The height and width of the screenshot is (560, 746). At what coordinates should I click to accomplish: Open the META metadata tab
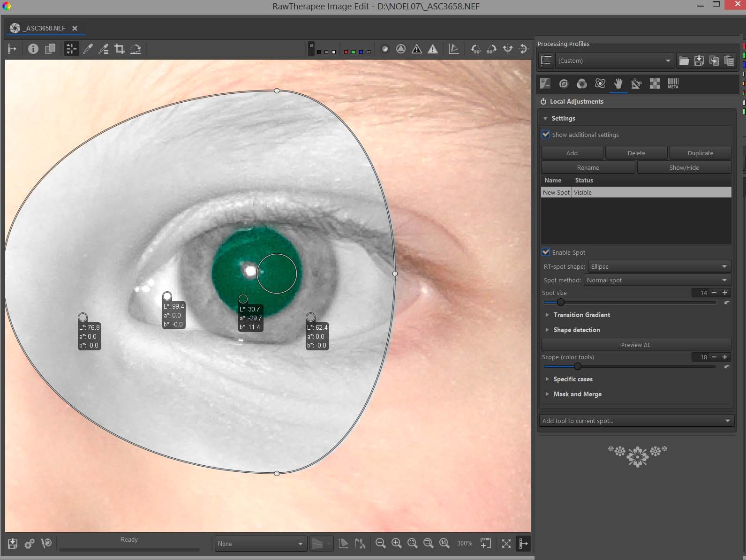[x=673, y=83]
